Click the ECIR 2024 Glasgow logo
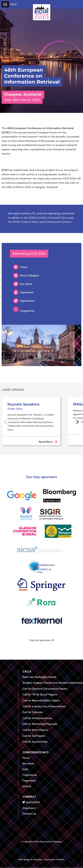 [41, 12]
